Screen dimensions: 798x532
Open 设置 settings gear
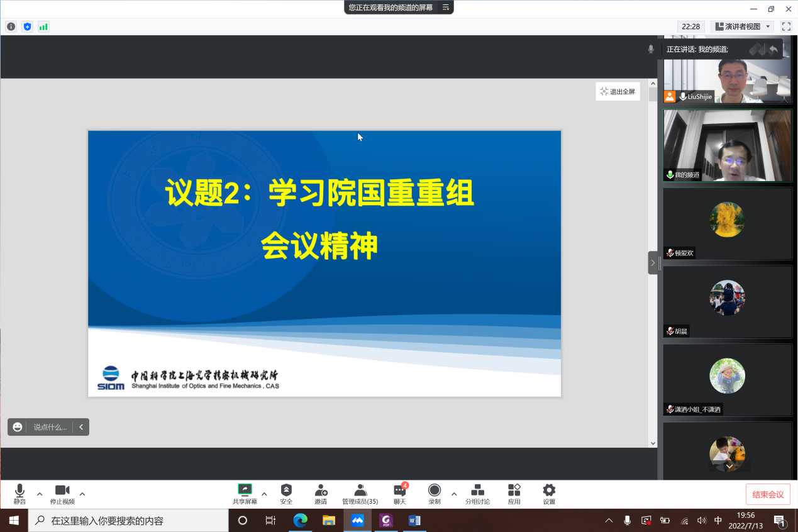(549, 494)
